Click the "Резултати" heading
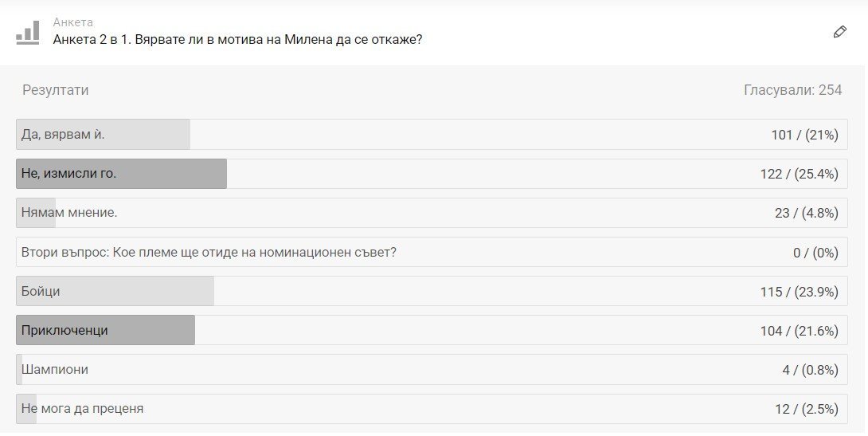 point(56,90)
